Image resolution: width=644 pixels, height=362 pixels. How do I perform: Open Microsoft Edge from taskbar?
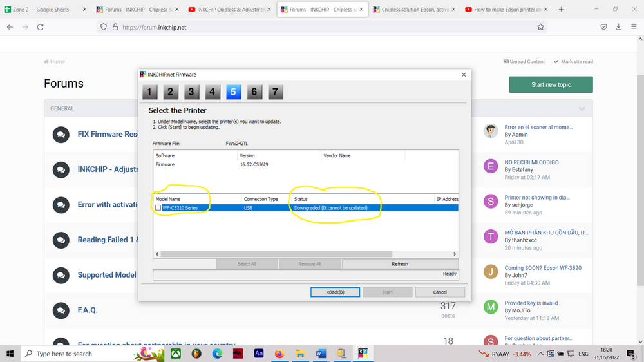tap(217, 354)
